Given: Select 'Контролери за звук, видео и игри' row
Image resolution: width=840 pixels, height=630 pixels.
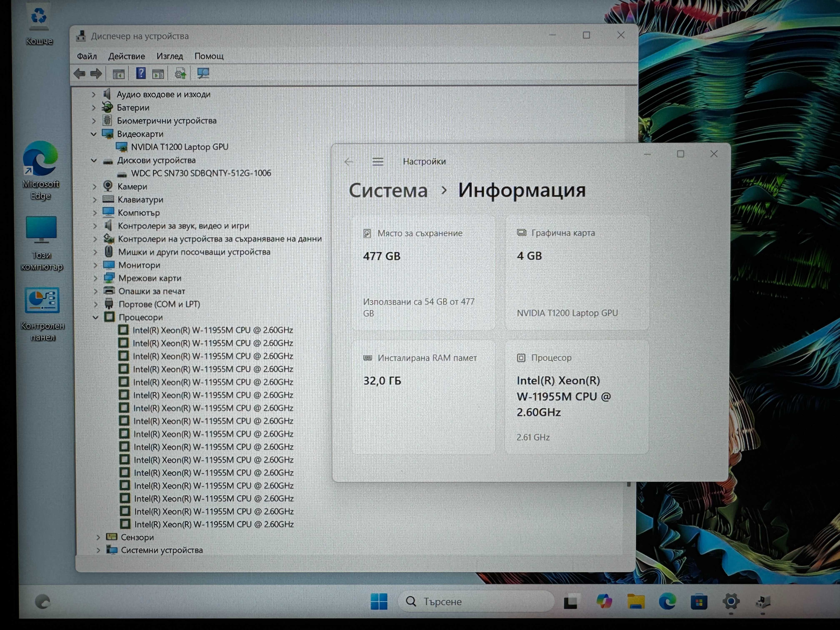Looking at the screenshot, I should click(x=183, y=226).
